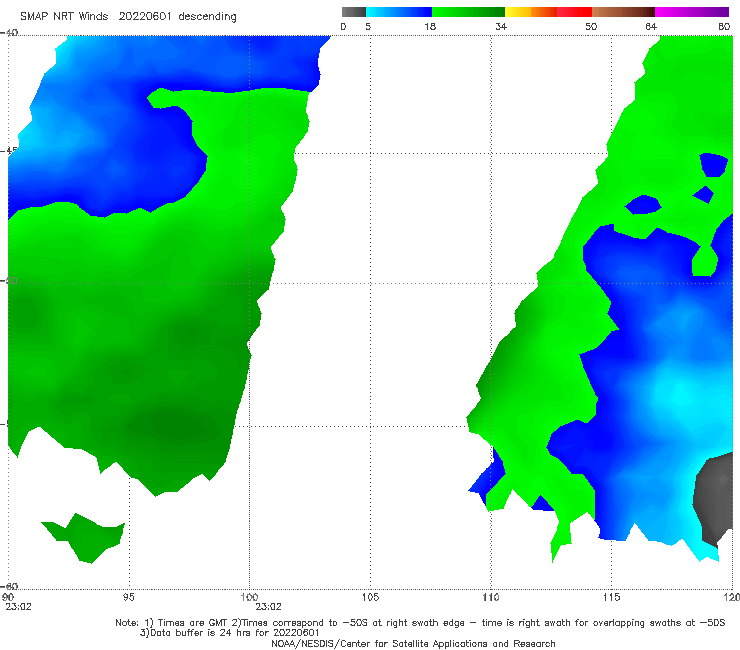Click the magenta-purple segment of the color bar
Viewport: 740px width, 650px height.
click(x=692, y=12)
